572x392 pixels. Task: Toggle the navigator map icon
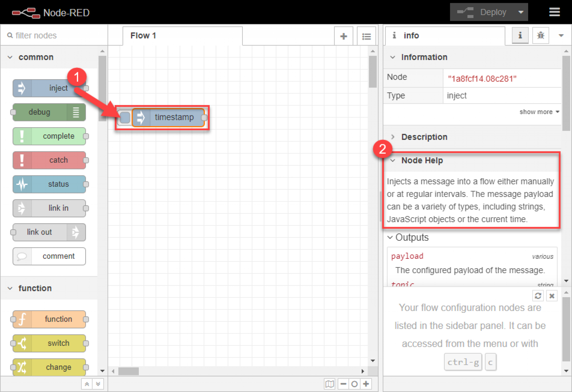click(x=330, y=384)
